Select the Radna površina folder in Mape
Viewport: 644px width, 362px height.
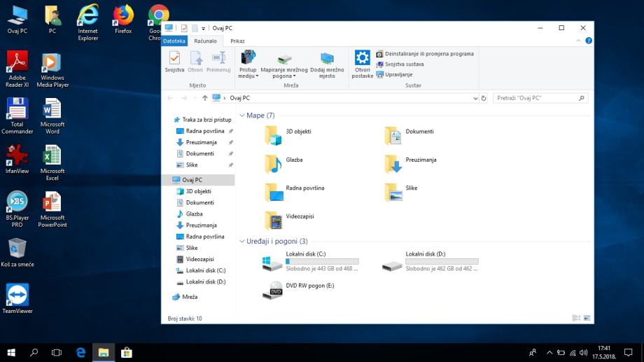[295, 192]
